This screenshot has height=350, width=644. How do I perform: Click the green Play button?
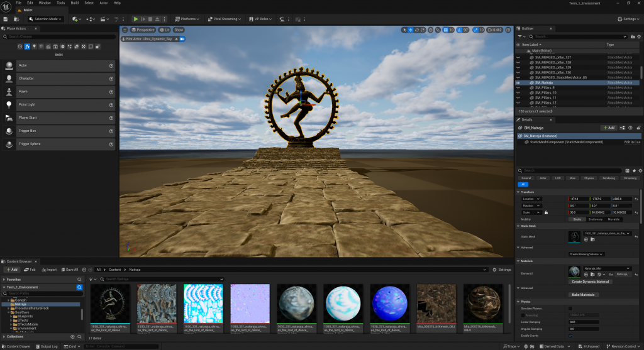[136, 19]
